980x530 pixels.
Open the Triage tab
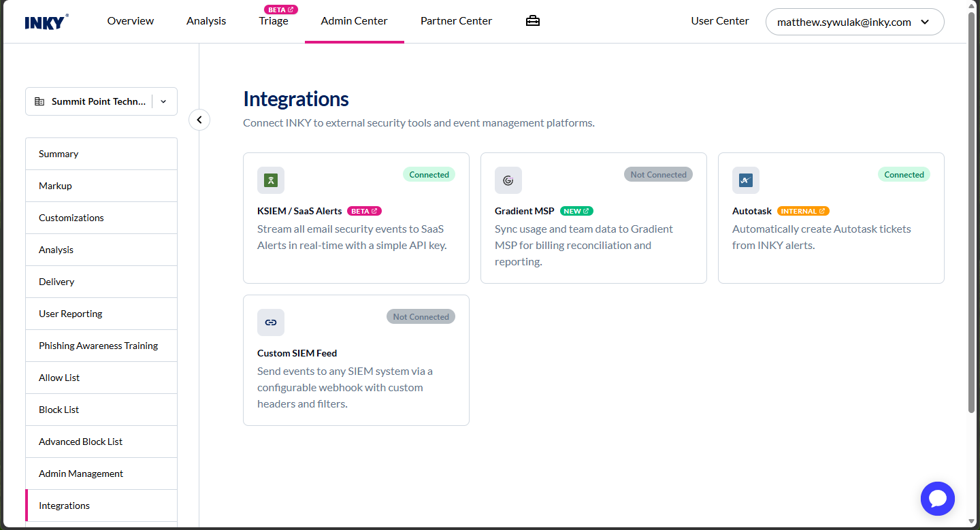274,21
